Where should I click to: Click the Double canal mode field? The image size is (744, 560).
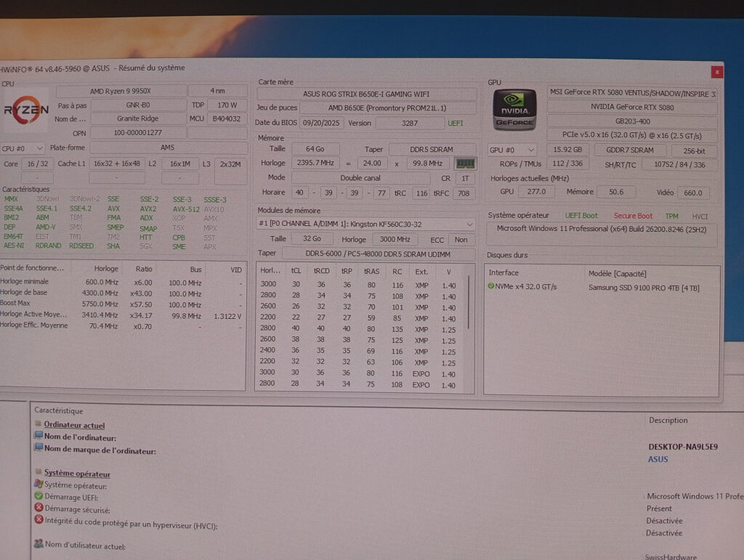point(360,178)
